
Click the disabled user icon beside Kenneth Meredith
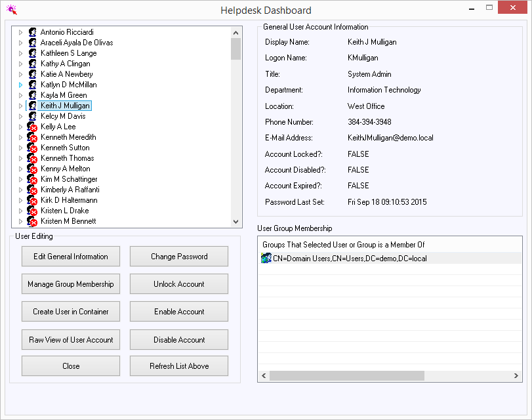point(31,137)
